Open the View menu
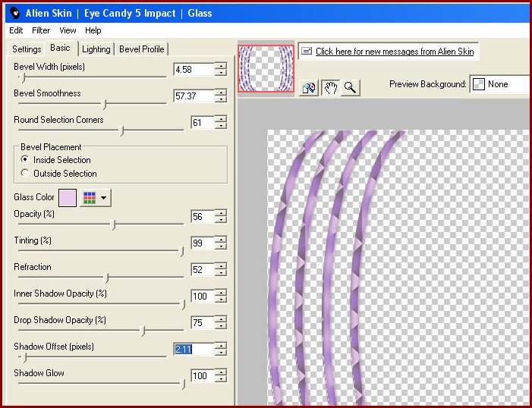This screenshot has height=408, width=532. [x=68, y=30]
